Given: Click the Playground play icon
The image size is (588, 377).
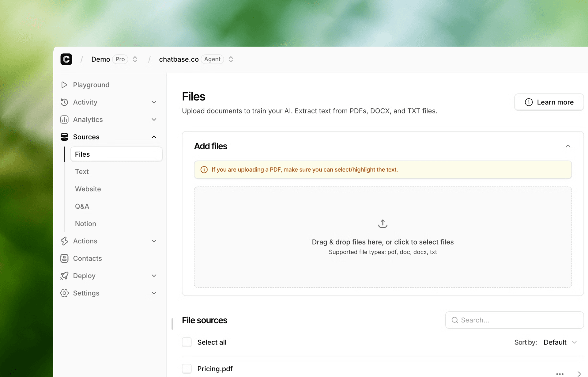Looking at the screenshot, I should tap(64, 85).
